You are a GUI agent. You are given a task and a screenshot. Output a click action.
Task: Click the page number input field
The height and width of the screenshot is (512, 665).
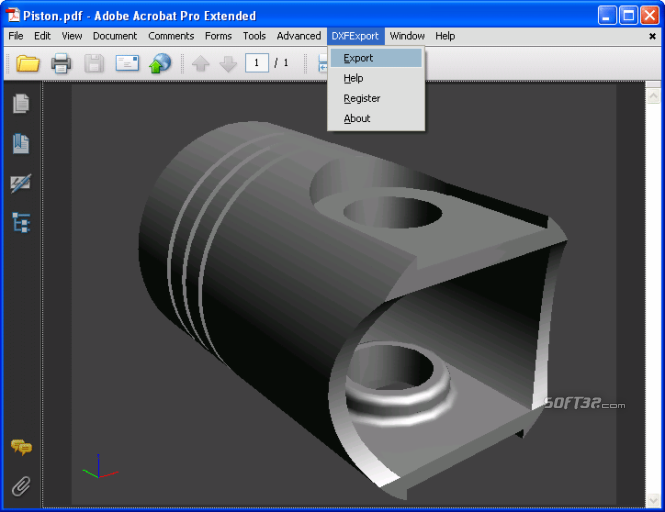coord(257,63)
